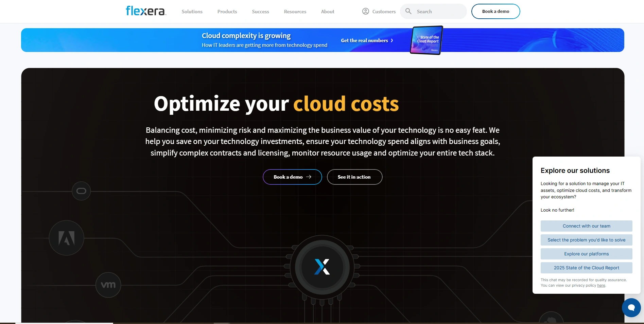Image resolution: width=644 pixels, height=324 pixels.
Task: Click inside the Search input field
Action: coord(435,11)
